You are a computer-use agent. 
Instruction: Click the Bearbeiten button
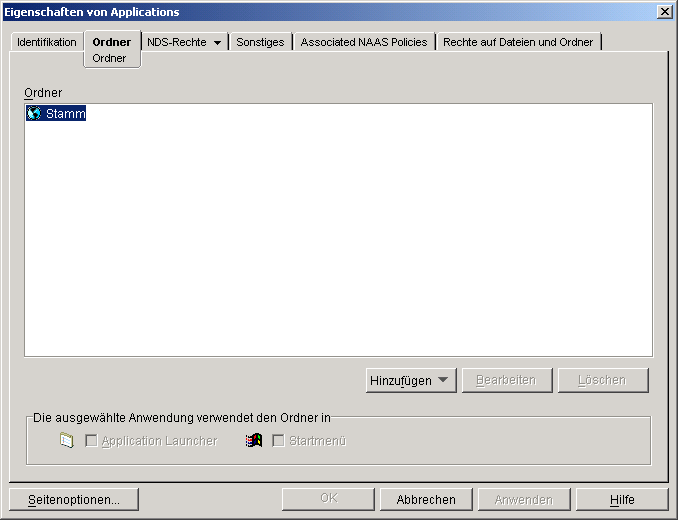pyautogui.click(x=507, y=380)
